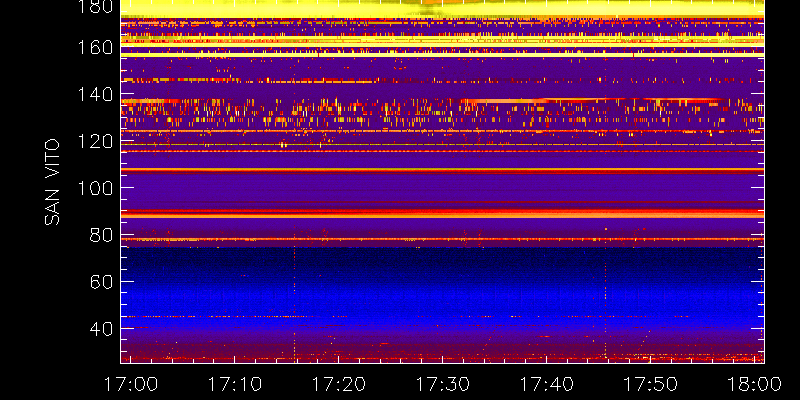Click the 180 frequency axis label

click(x=96, y=7)
